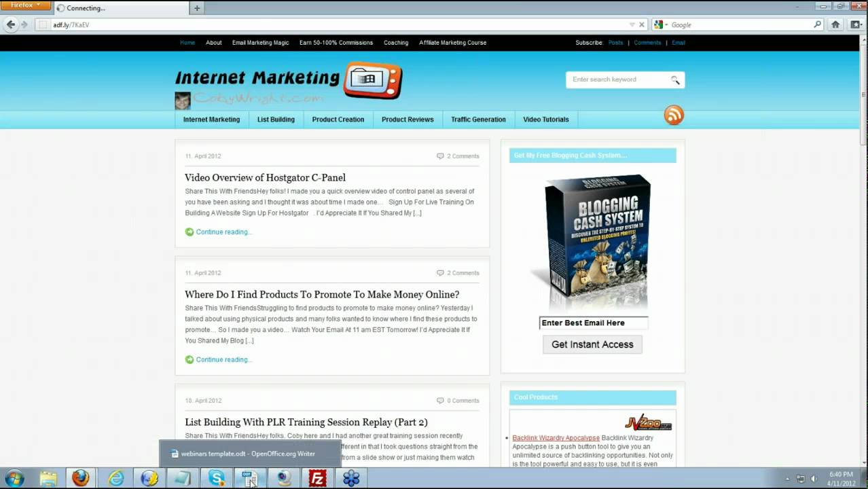The image size is (868, 489).
Task: Click the blog search magnifier icon
Action: pyautogui.click(x=675, y=79)
